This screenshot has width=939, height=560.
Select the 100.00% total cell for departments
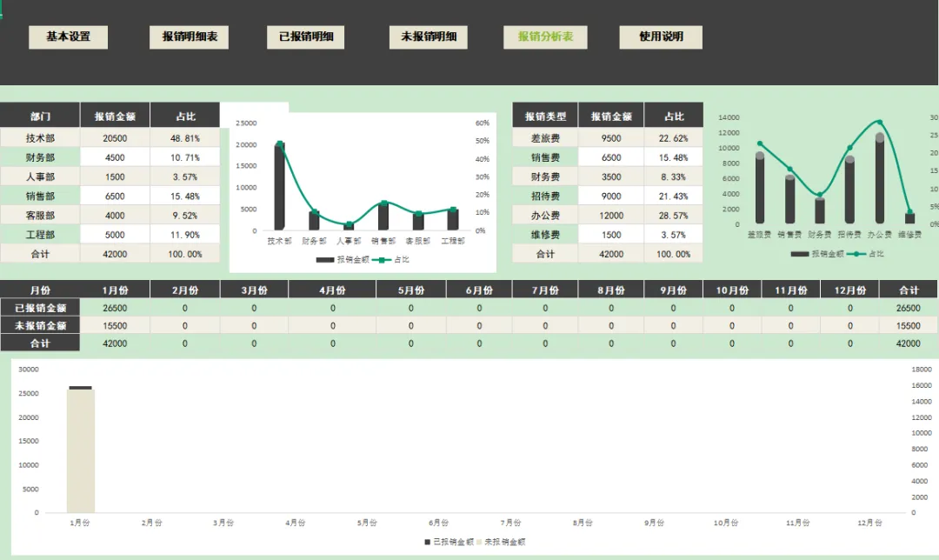[185, 254]
